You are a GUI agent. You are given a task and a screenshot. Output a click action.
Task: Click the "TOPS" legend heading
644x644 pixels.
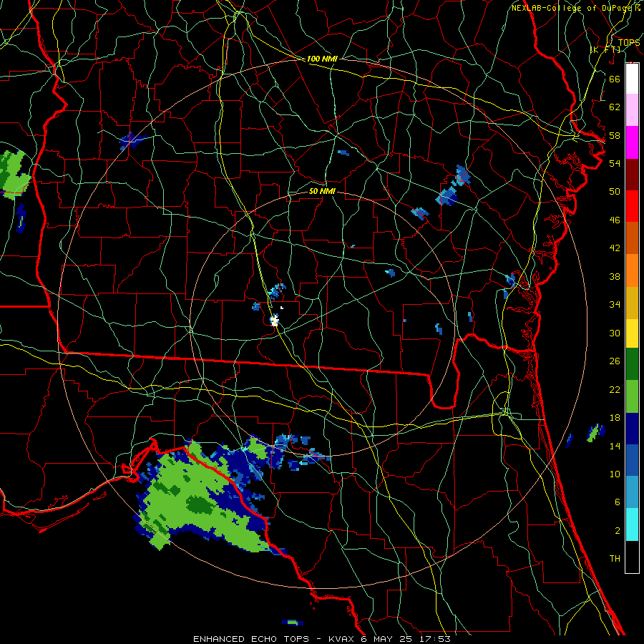tap(629, 43)
